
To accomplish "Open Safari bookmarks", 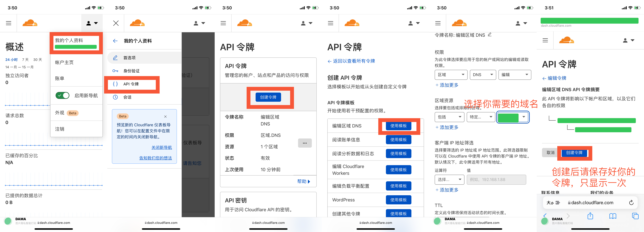I will click(613, 216).
